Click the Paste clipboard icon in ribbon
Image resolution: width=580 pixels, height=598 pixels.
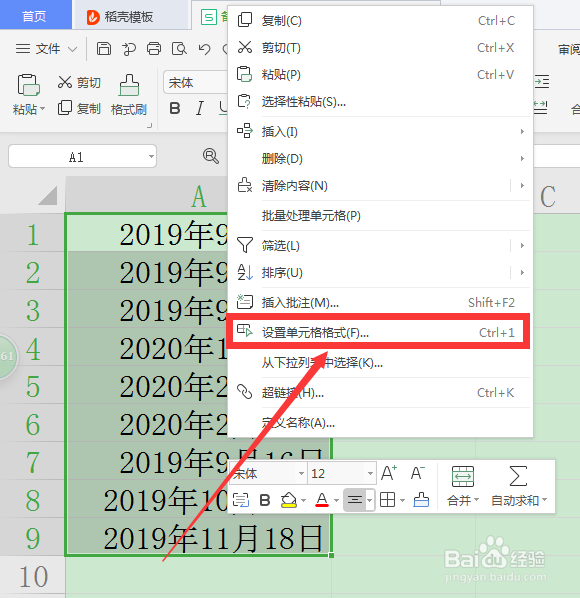click(x=28, y=85)
